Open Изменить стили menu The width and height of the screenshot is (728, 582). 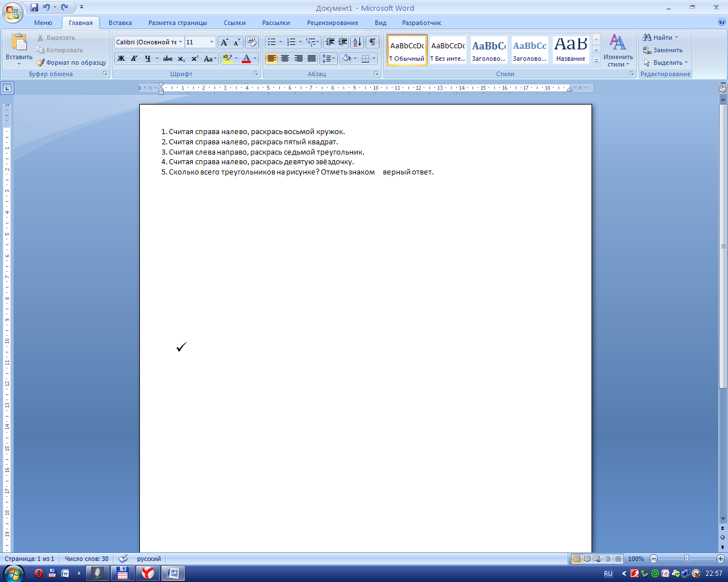(x=618, y=50)
